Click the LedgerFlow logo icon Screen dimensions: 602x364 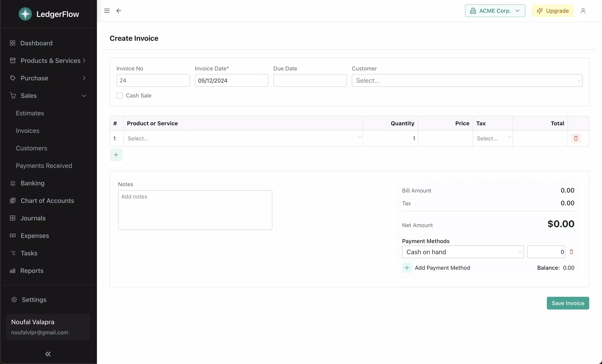click(x=25, y=14)
